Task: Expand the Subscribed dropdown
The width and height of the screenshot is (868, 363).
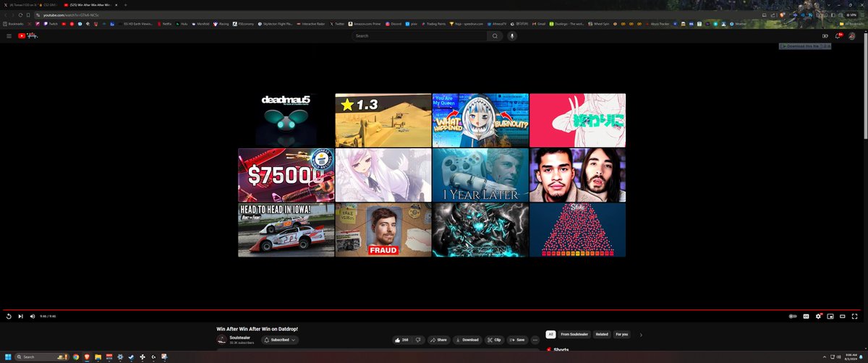Action: click(x=280, y=339)
